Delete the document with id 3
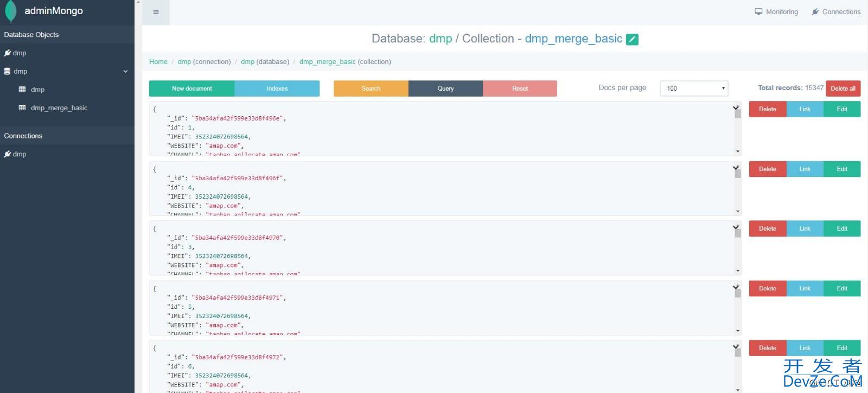 (768, 229)
